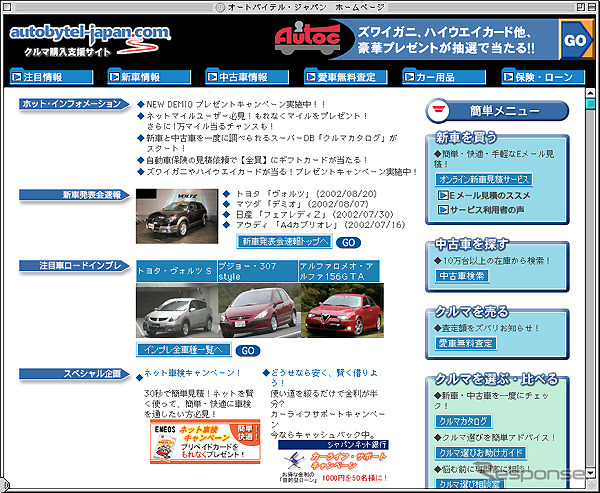
Task: Click the arrow icon beside サービス利用者の声
Action: (443, 210)
